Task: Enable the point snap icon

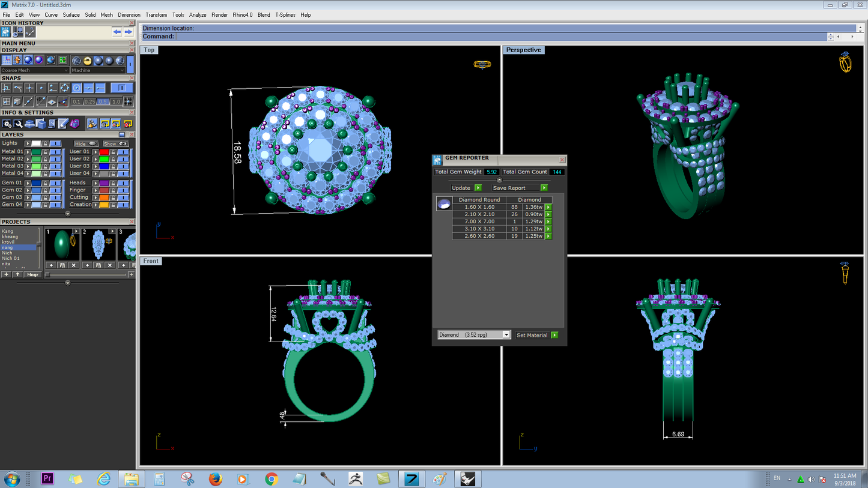Action: (x=41, y=88)
